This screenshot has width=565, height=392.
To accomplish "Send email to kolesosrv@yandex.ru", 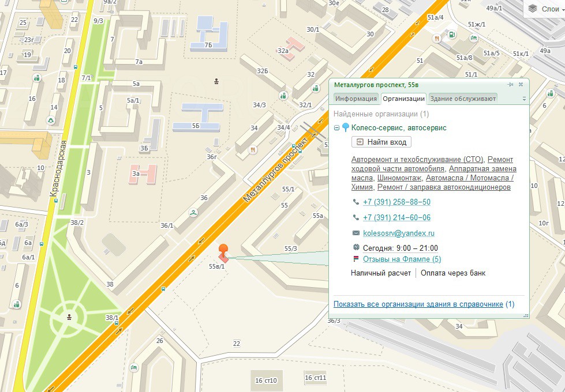I will tap(398, 233).
